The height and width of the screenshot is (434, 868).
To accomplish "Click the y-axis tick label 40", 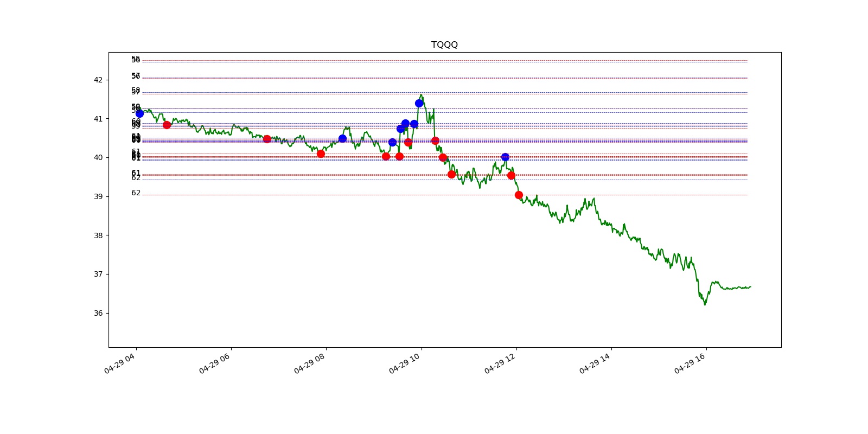I will (98, 157).
